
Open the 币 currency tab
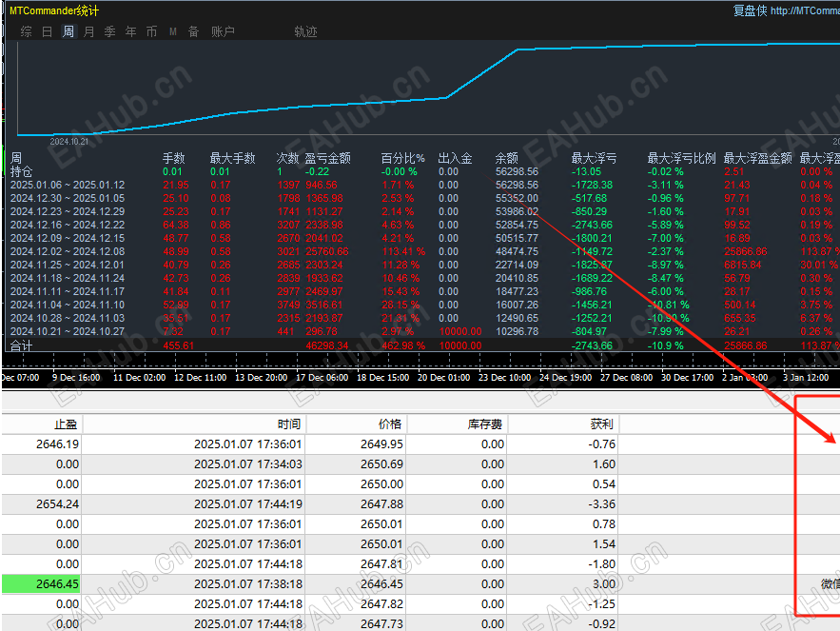[151, 31]
